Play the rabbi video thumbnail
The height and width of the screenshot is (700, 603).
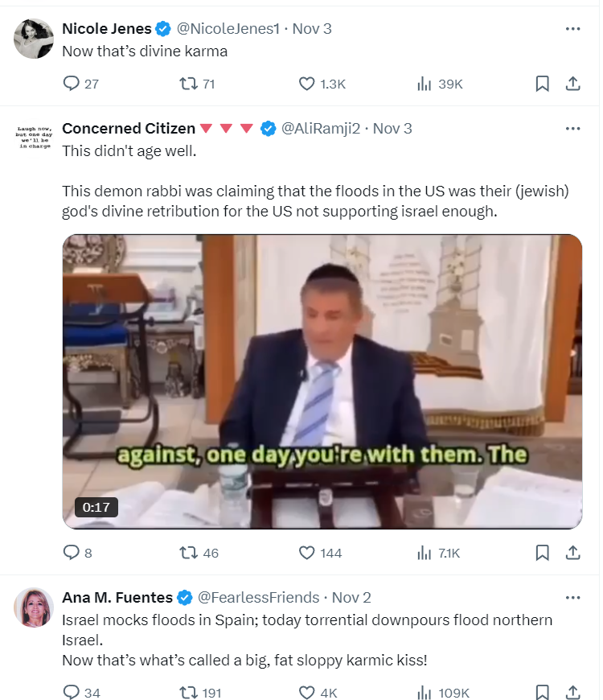[x=322, y=381]
